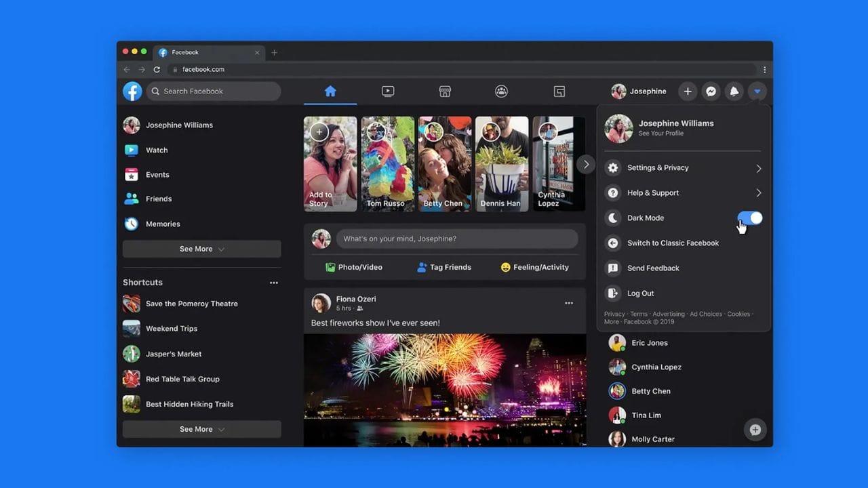Toggle the Dark Mode switch off
The height and width of the screenshot is (488, 868).
(x=749, y=218)
